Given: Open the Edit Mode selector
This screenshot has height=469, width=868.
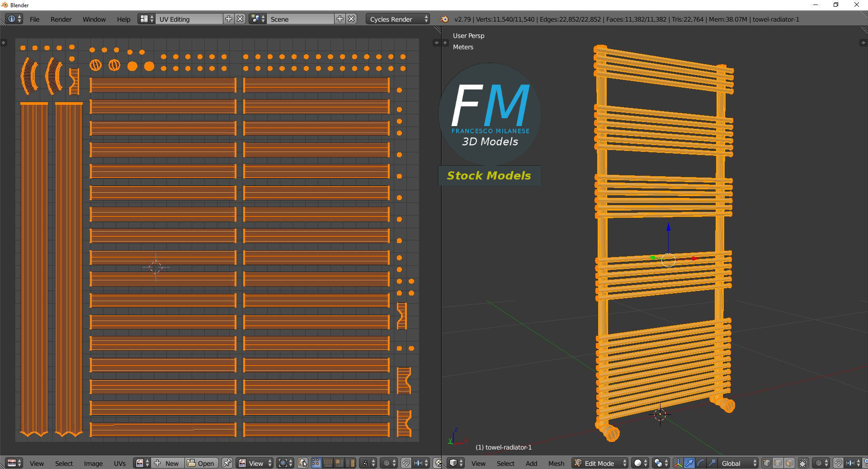Looking at the screenshot, I should 600,463.
